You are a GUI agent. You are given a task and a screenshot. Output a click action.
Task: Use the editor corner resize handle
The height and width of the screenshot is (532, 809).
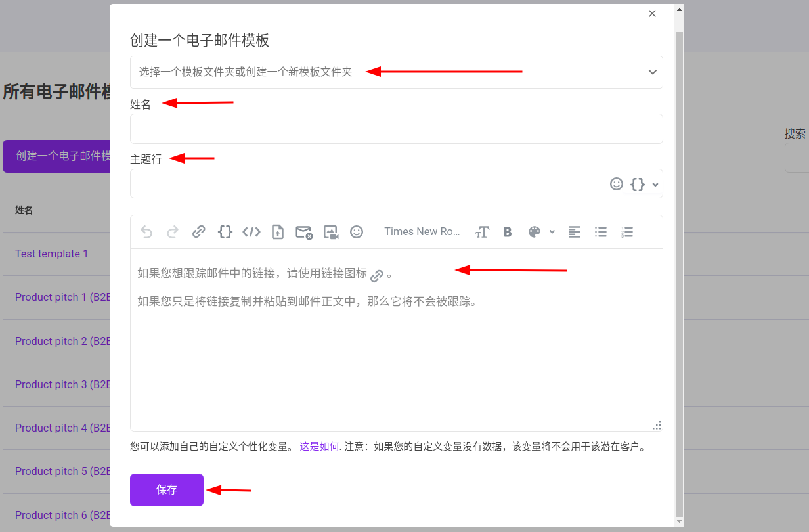tap(657, 425)
